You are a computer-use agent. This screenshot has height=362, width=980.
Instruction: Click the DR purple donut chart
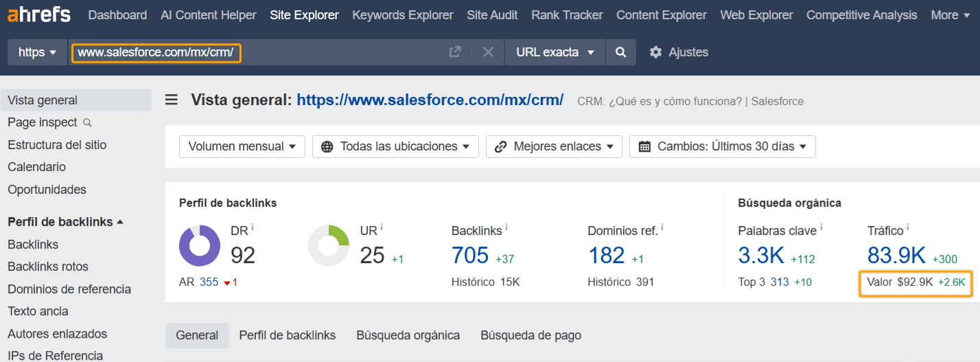click(x=200, y=245)
